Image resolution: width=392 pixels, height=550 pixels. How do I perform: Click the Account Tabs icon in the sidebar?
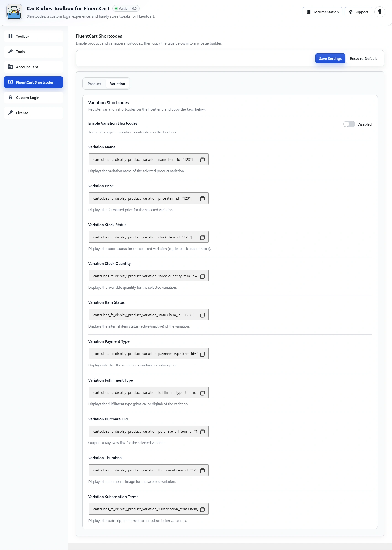pyautogui.click(x=10, y=67)
